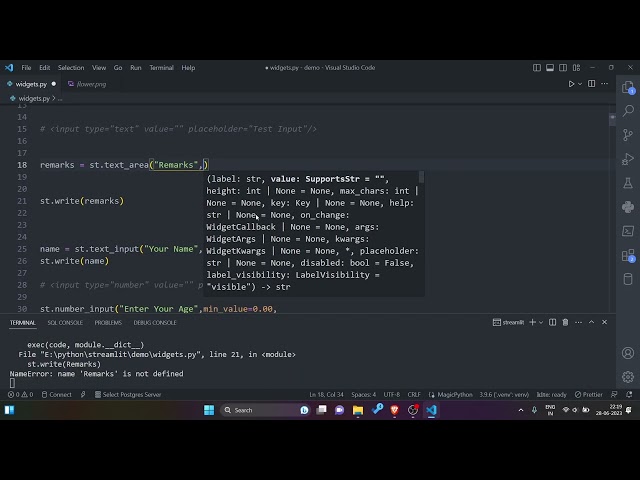The width and height of the screenshot is (640, 480).
Task: Click the Prettier status bar item
Action: (x=589, y=395)
